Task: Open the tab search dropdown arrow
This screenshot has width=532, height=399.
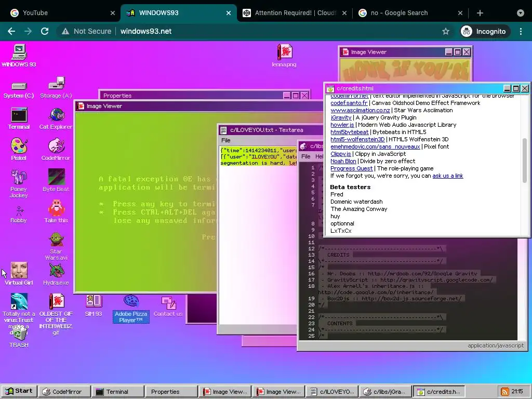Action: [x=521, y=13]
